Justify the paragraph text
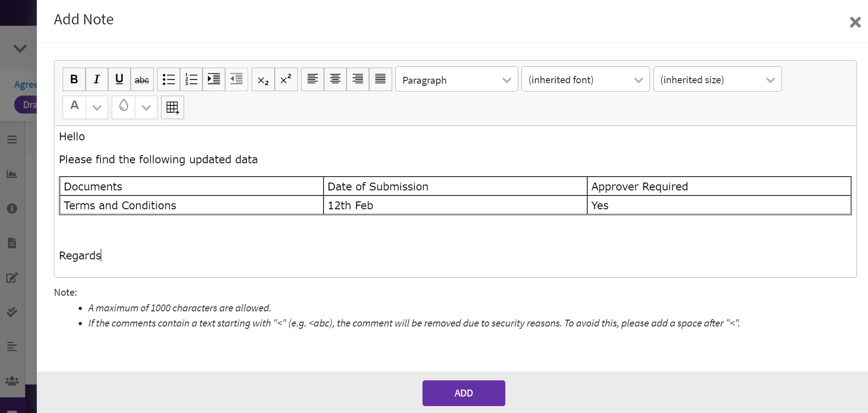The image size is (868, 413). click(x=380, y=80)
